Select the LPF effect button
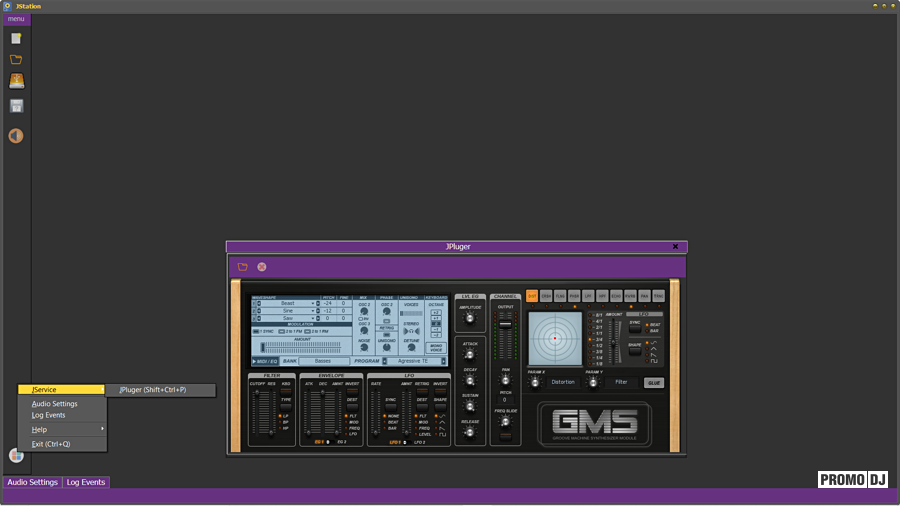The height and width of the screenshot is (506, 900). tap(588, 296)
